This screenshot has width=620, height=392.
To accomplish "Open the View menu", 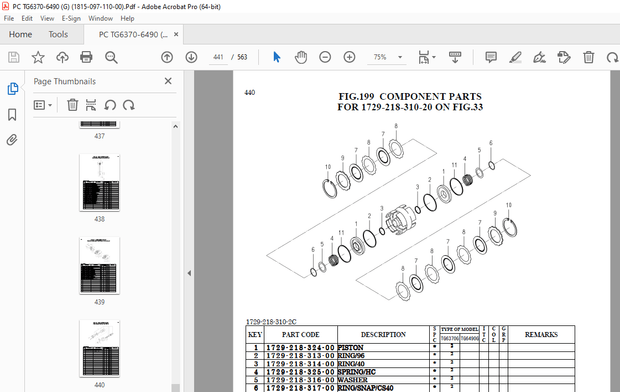I will point(47,18).
